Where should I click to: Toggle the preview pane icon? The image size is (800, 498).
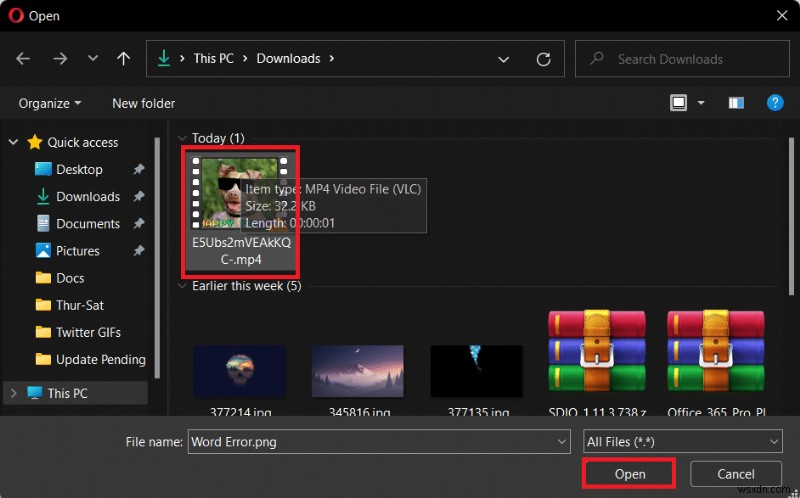(736, 103)
